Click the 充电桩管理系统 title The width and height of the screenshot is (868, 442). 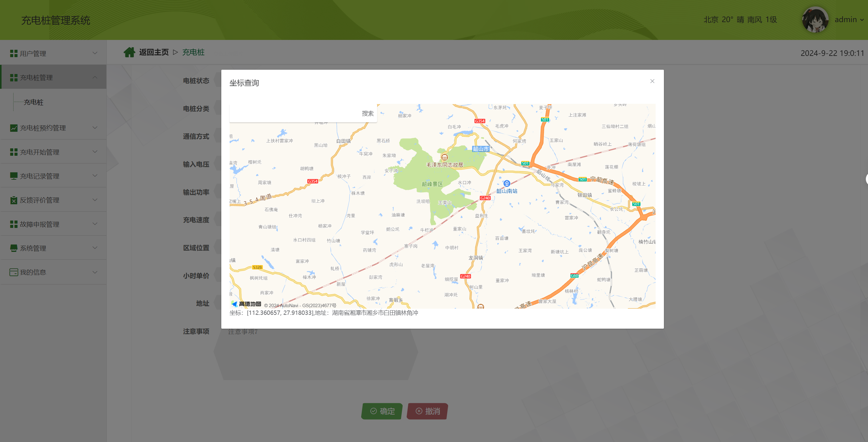[x=56, y=20]
